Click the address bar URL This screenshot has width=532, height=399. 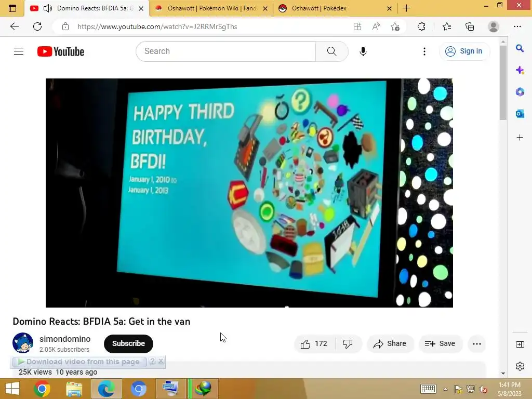point(157,26)
